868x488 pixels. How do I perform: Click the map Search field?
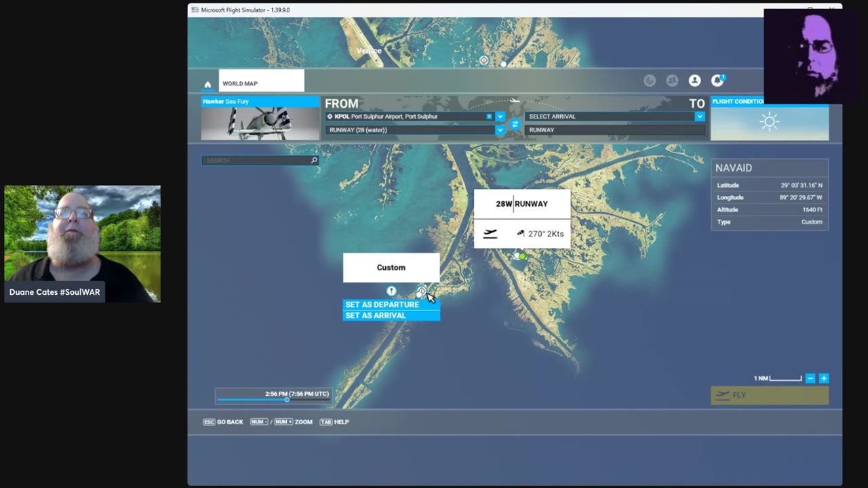pyautogui.click(x=256, y=161)
